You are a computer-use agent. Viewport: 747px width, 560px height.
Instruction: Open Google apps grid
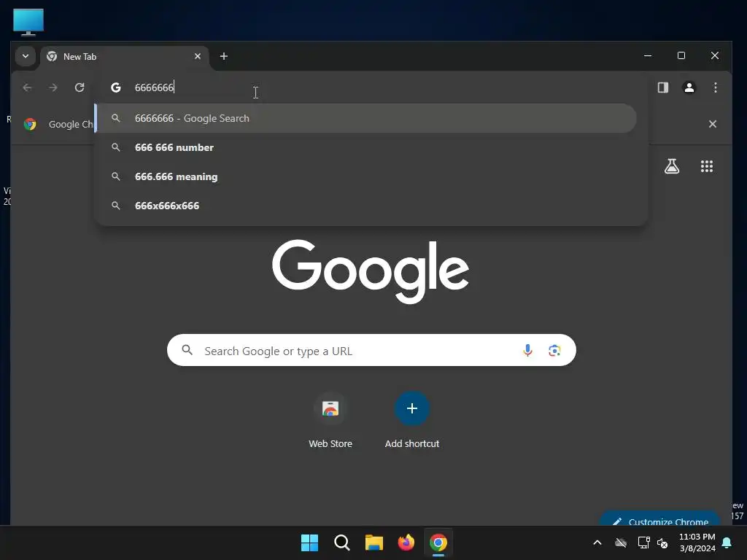pyautogui.click(x=706, y=166)
